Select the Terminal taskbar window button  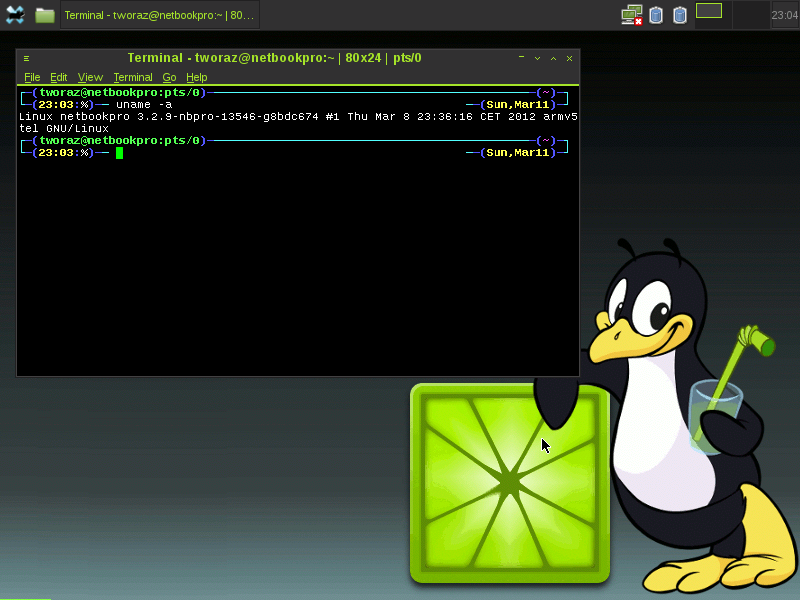coord(160,15)
